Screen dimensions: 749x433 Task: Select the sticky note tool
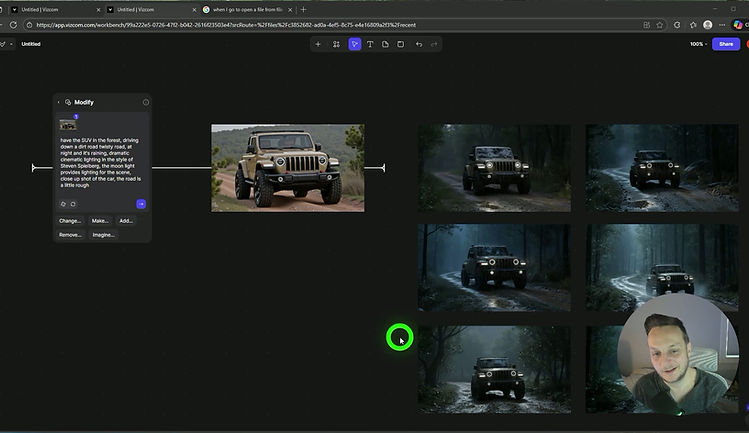[385, 44]
